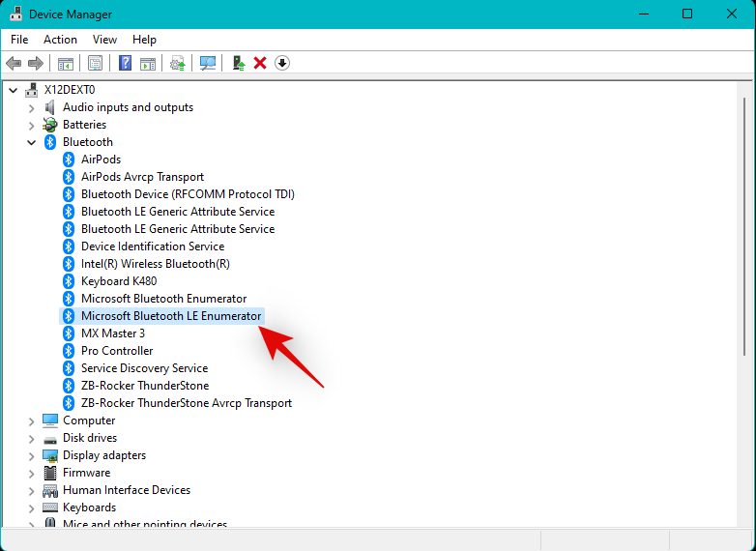Select Microsoft Bluetooth Enumerator entry

click(x=164, y=299)
